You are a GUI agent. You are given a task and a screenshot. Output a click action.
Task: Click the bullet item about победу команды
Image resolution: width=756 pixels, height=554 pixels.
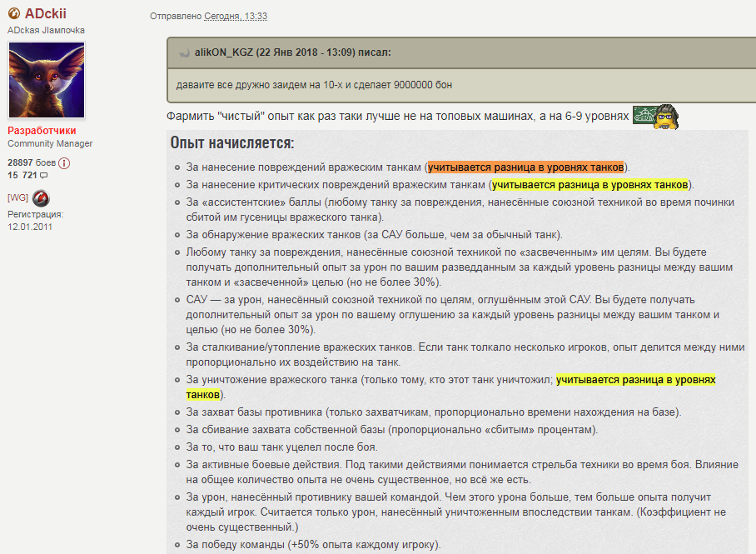[313, 545]
